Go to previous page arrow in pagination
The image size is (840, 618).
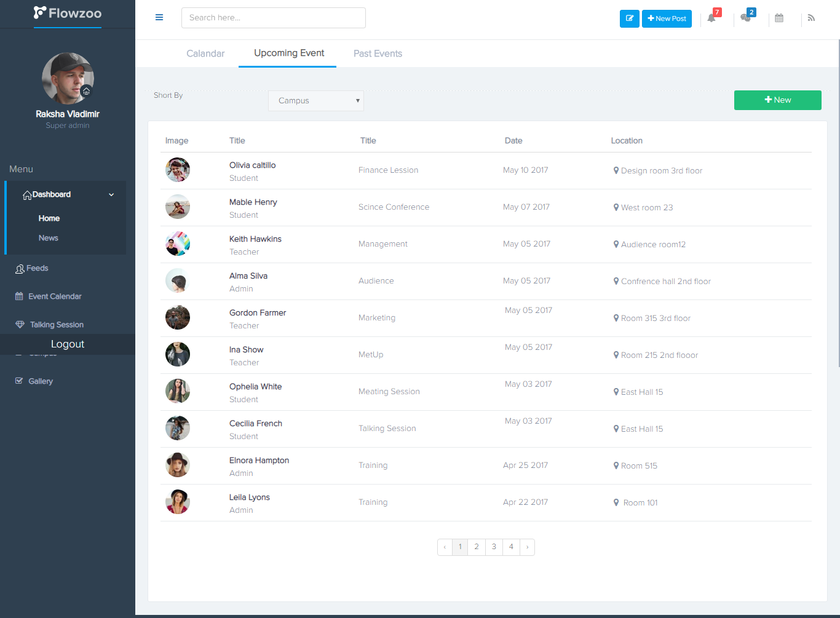coord(445,547)
